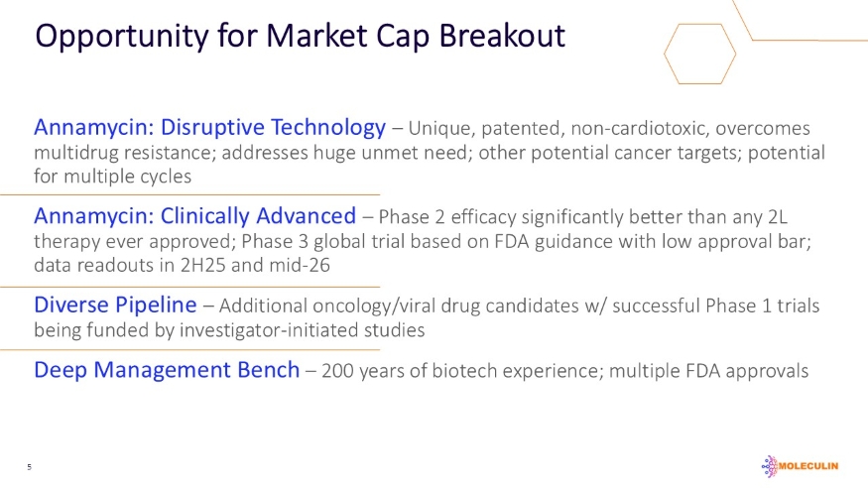Click the 'Deep Management Bench' heading
Screen dimensions: 868x488
(167, 371)
